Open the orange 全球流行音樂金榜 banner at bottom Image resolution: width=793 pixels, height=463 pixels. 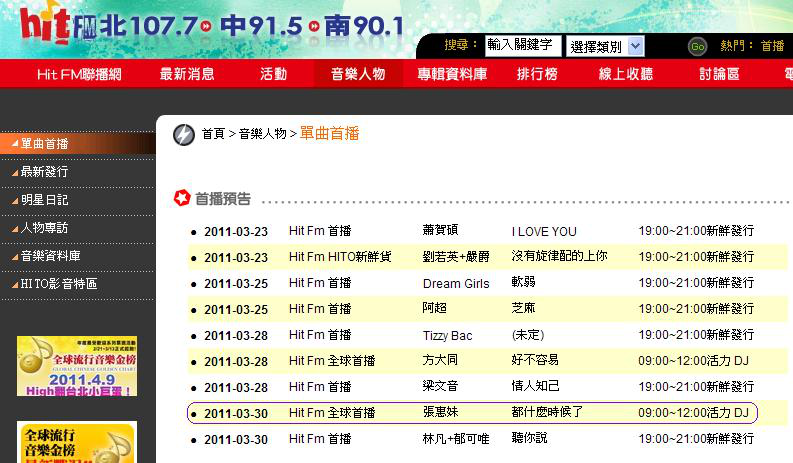coord(77,442)
